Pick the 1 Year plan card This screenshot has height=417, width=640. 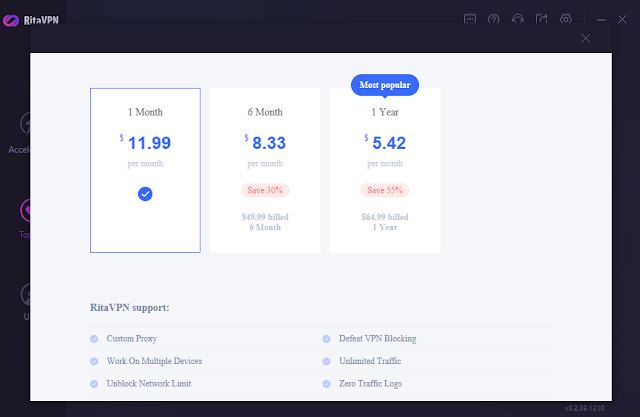pyautogui.click(x=385, y=170)
